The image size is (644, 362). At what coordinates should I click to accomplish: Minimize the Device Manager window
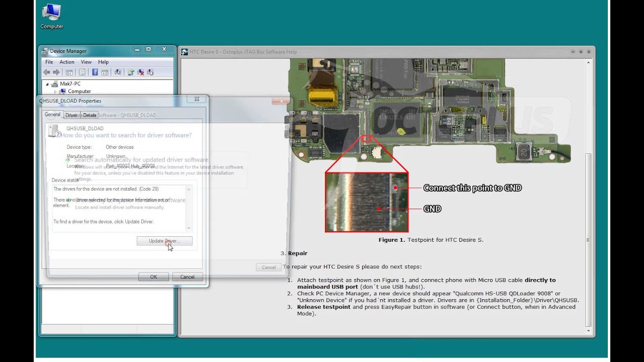[x=137, y=49]
